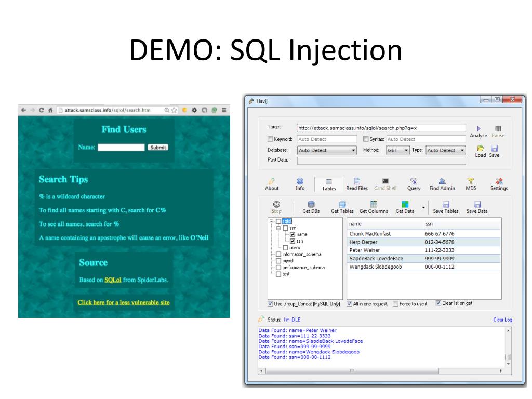Select performance_schema in the database tree
Screen dimensions: 532x399
click(x=303, y=268)
